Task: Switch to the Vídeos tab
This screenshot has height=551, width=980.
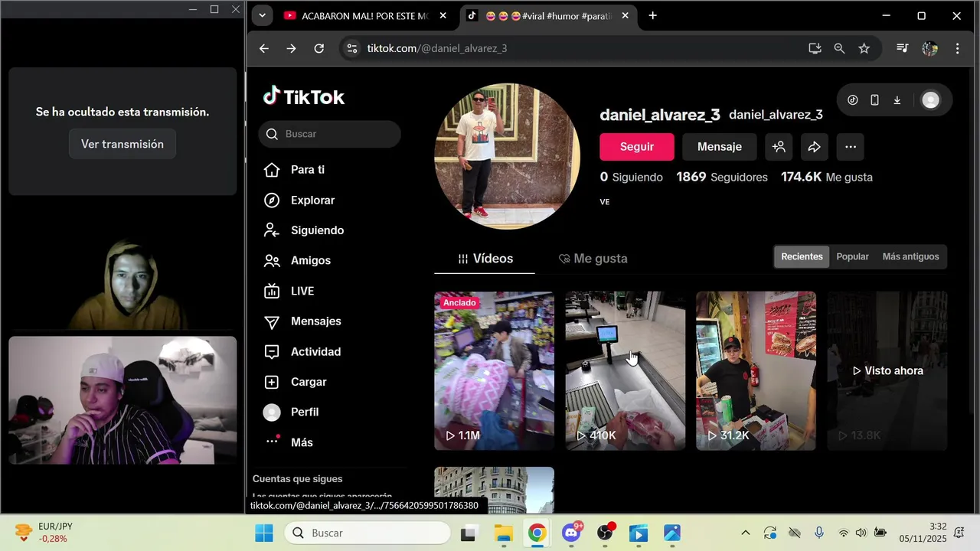Action: 485,259
